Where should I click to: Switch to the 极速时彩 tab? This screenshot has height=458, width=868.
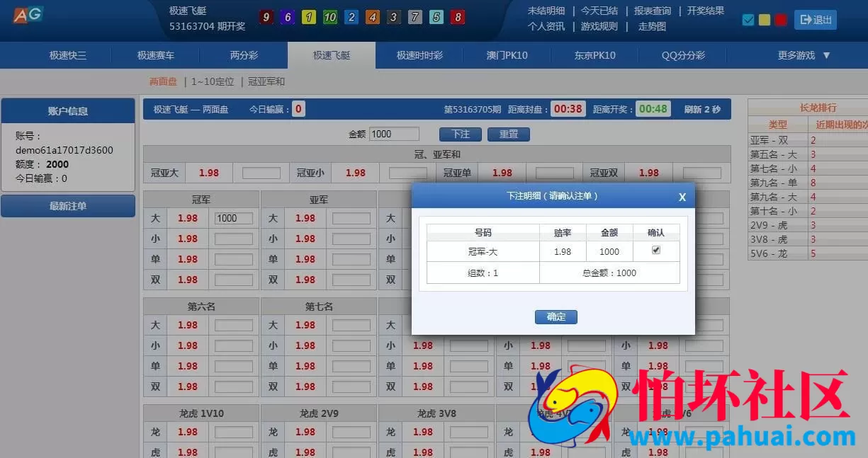coord(419,55)
